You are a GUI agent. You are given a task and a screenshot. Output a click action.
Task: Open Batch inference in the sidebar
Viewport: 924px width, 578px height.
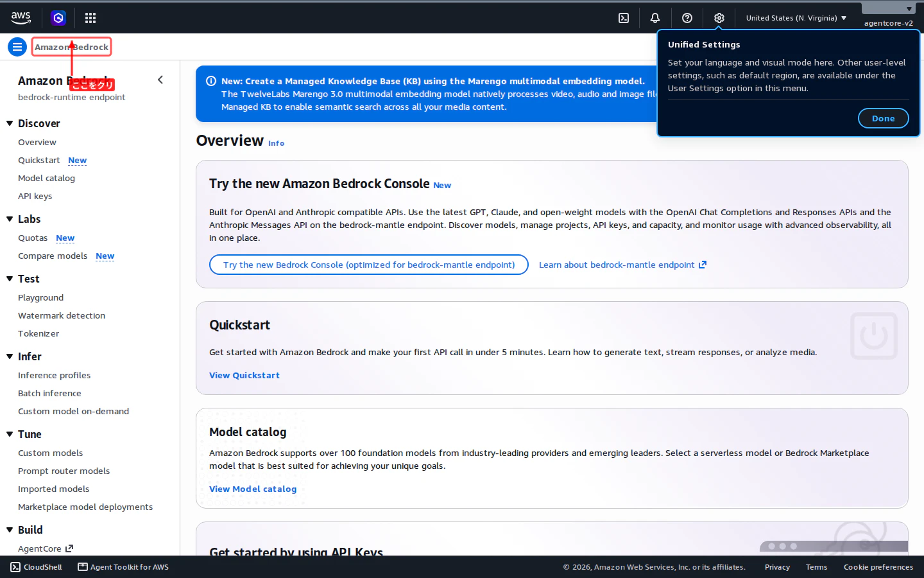pyautogui.click(x=49, y=393)
